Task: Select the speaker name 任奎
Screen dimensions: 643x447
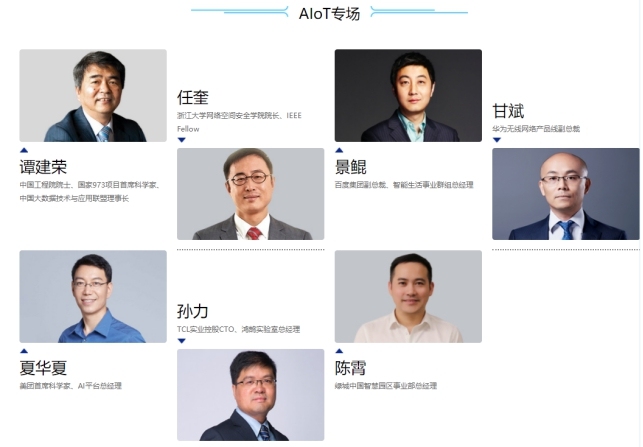Action: point(193,98)
